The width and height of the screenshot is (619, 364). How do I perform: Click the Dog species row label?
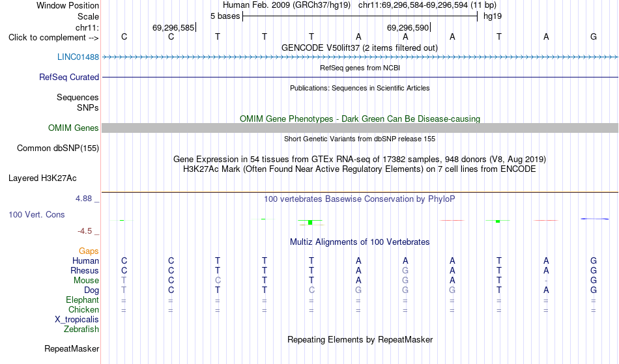coord(91,290)
